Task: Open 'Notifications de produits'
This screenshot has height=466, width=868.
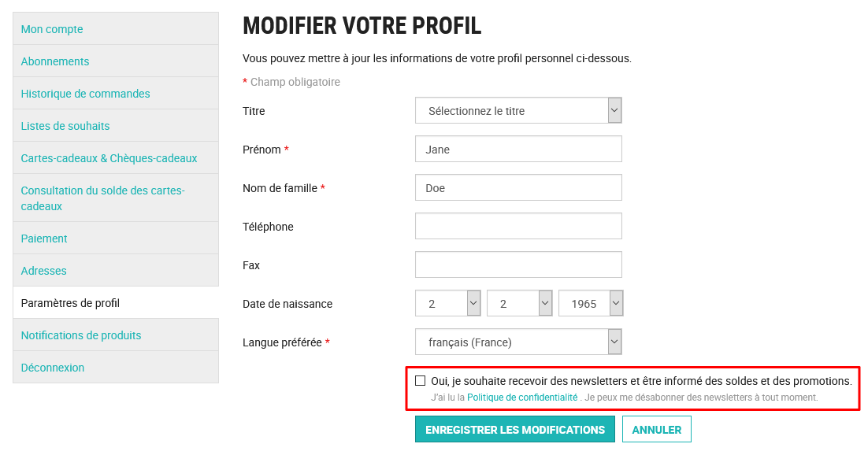Action: 80,335
